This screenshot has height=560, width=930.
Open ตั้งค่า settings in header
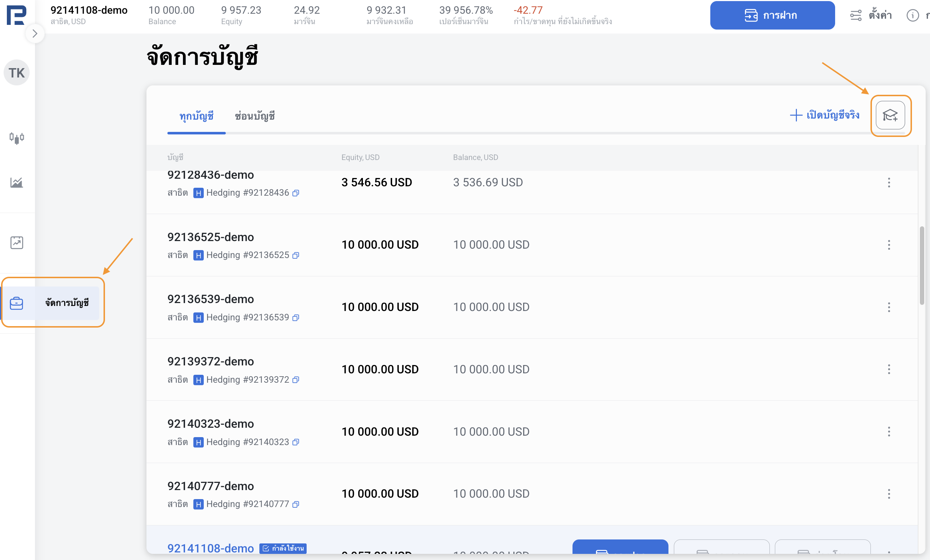pos(870,15)
